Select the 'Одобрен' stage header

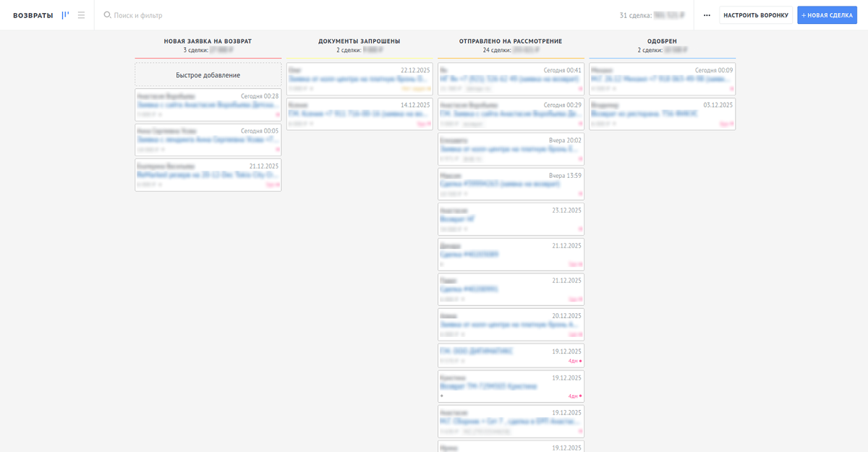coord(662,41)
